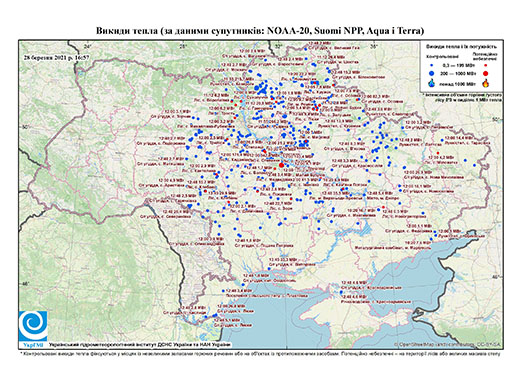
Task: Click the 'понад 1000 МВт' legend label
Action: 456,83
